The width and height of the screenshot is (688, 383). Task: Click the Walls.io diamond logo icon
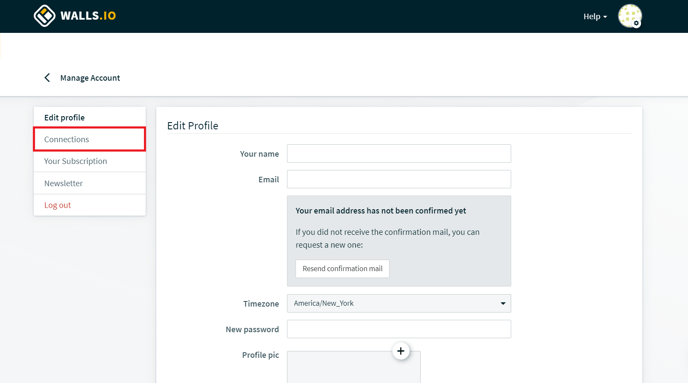coord(44,16)
